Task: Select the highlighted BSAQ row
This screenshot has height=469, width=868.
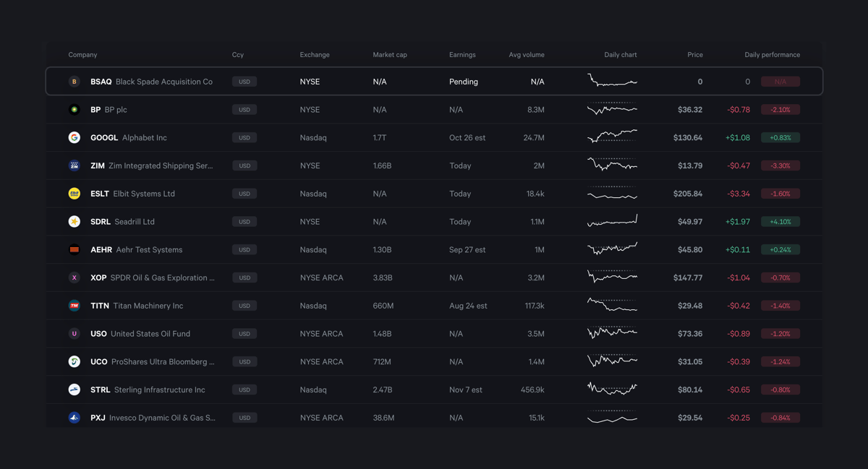Action: point(434,82)
